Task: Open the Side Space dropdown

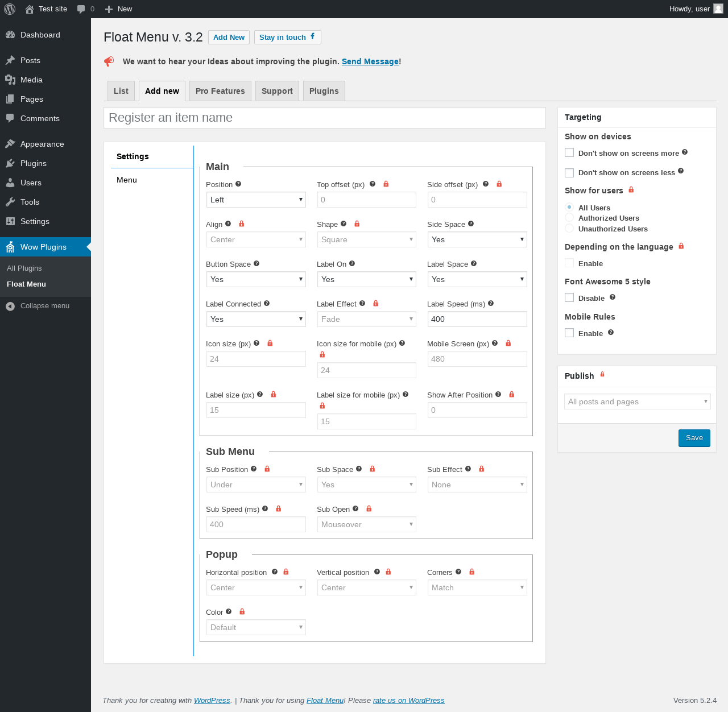Action: [477, 239]
